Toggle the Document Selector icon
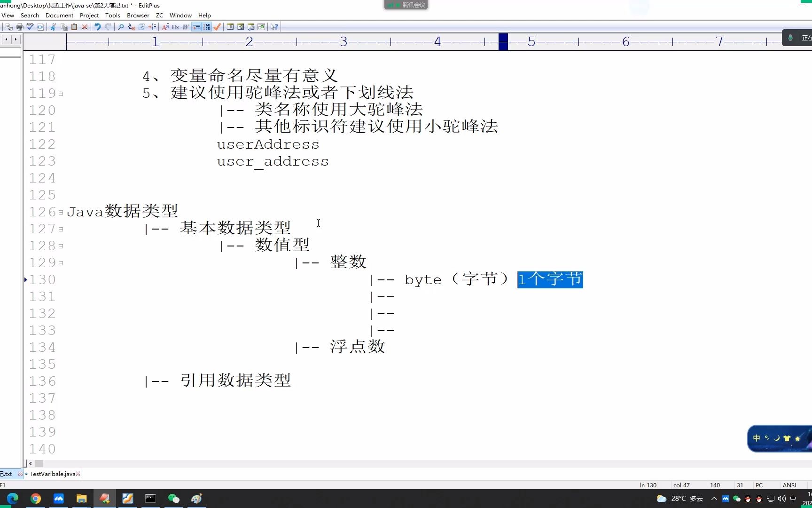The height and width of the screenshot is (508, 812). pyautogui.click(x=241, y=27)
